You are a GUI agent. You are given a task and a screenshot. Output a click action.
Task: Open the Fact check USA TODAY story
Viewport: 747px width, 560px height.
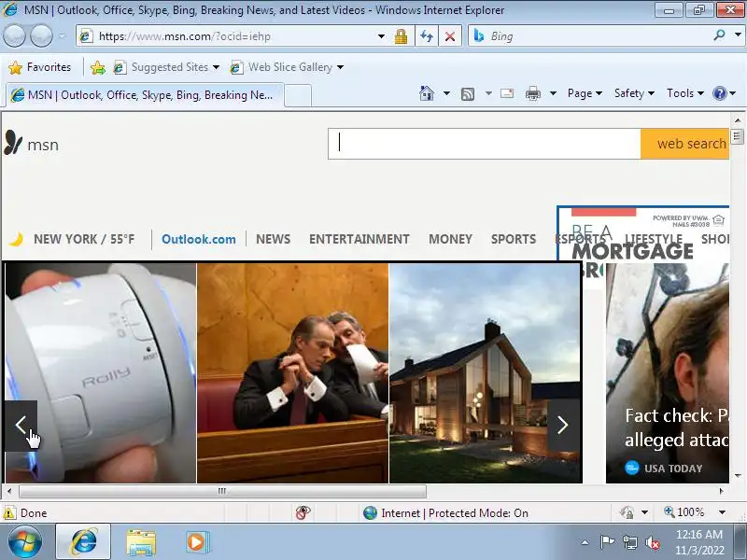pyautogui.click(x=668, y=373)
